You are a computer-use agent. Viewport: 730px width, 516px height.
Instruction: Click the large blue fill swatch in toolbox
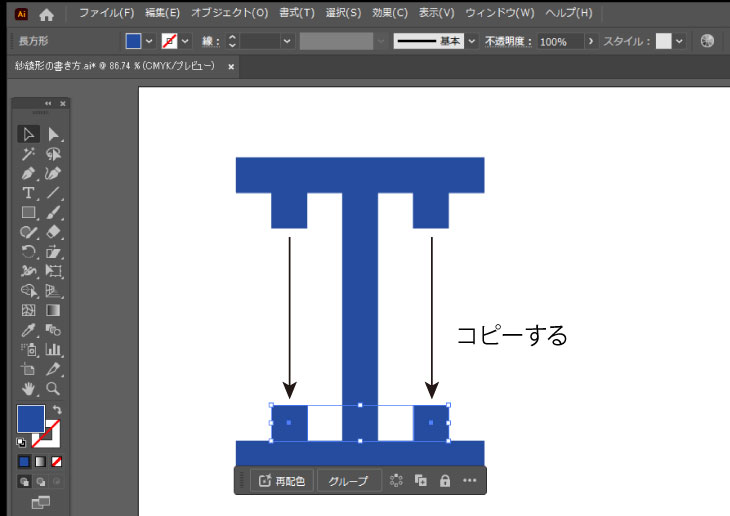tap(30, 419)
